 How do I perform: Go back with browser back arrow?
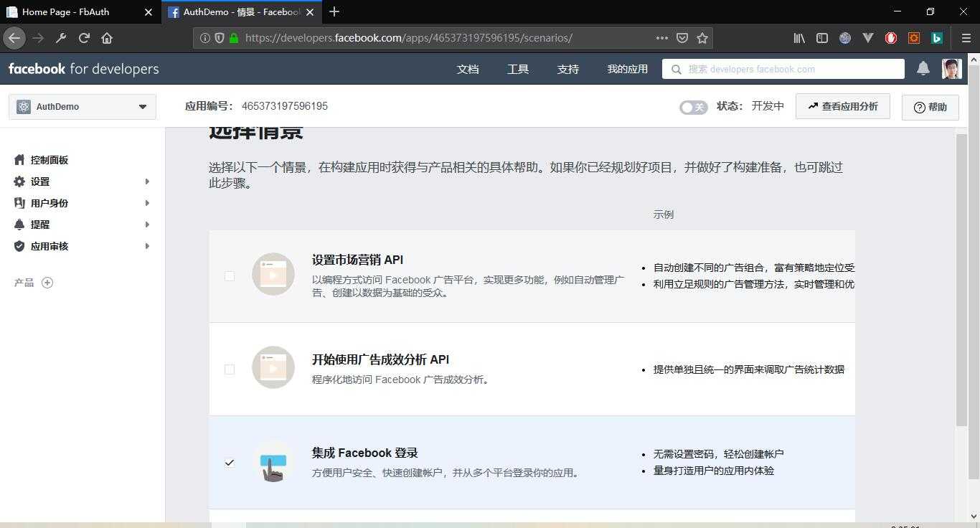click(14, 38)
